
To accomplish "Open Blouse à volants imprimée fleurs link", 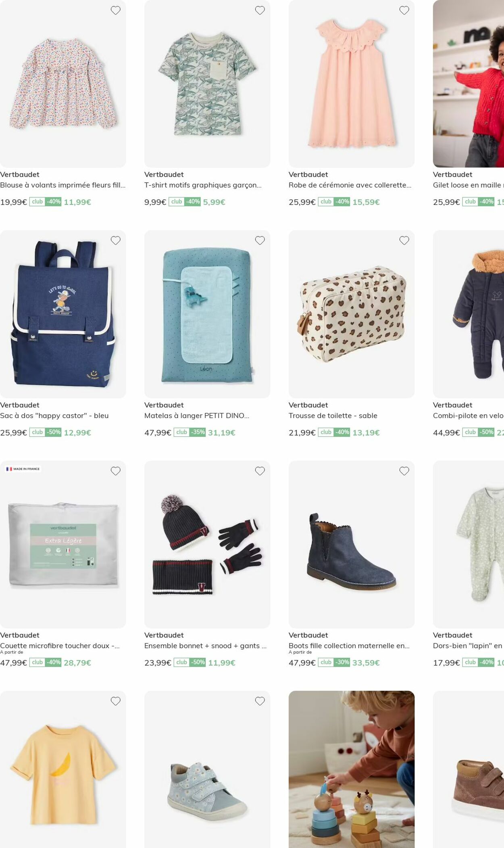I will pyautogui.click(x=62, y=185).
